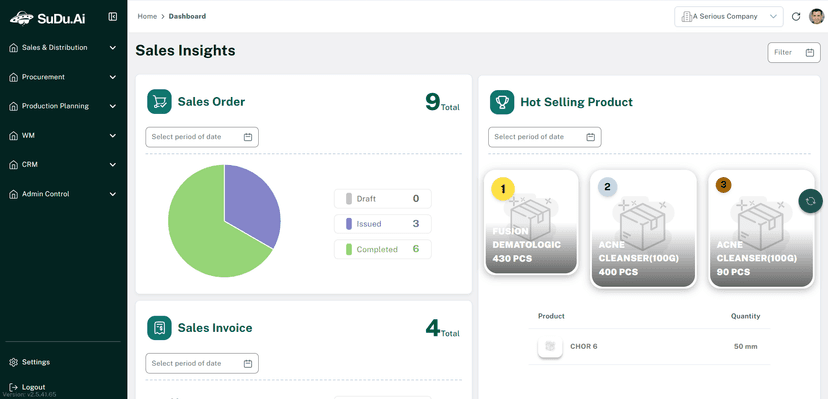Open the Filter button

[x=794, y=53]
